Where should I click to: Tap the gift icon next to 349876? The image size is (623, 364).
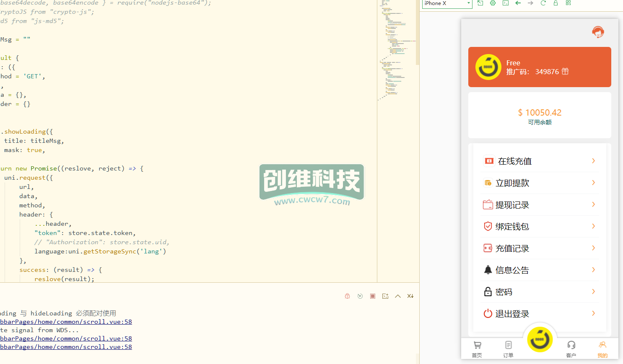(x=565, y=71)
